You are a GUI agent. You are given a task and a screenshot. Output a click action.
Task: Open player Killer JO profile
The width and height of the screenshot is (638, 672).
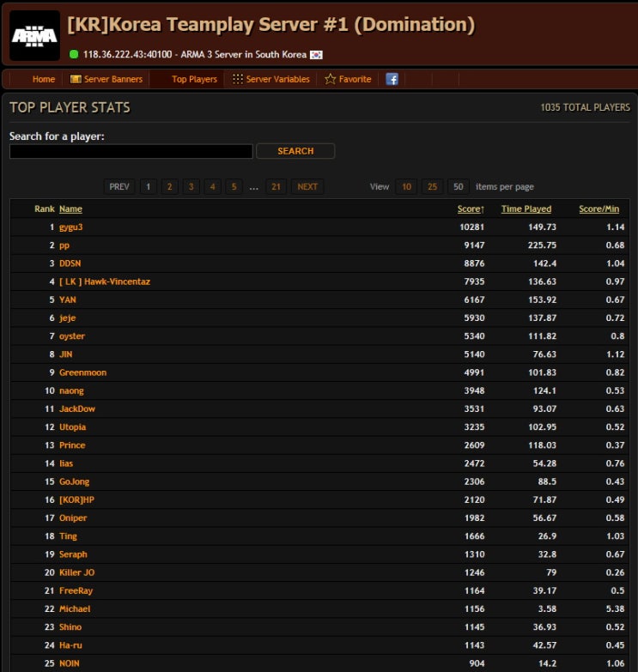click(76, 572)
